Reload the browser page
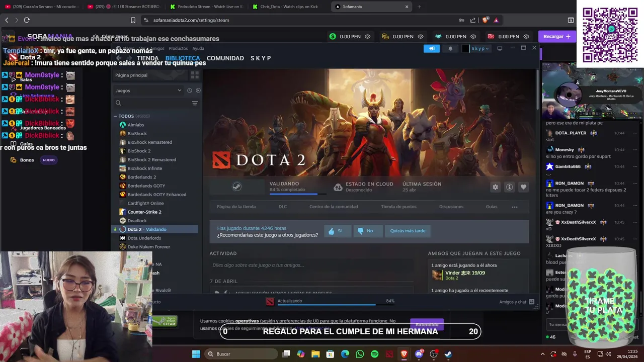The width and height of the screenshot is (644, 362). click(x=27, y=20)
